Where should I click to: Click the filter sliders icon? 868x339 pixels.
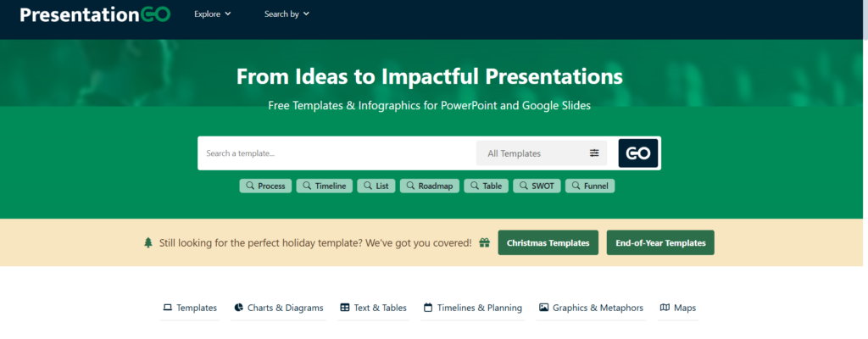594,153
